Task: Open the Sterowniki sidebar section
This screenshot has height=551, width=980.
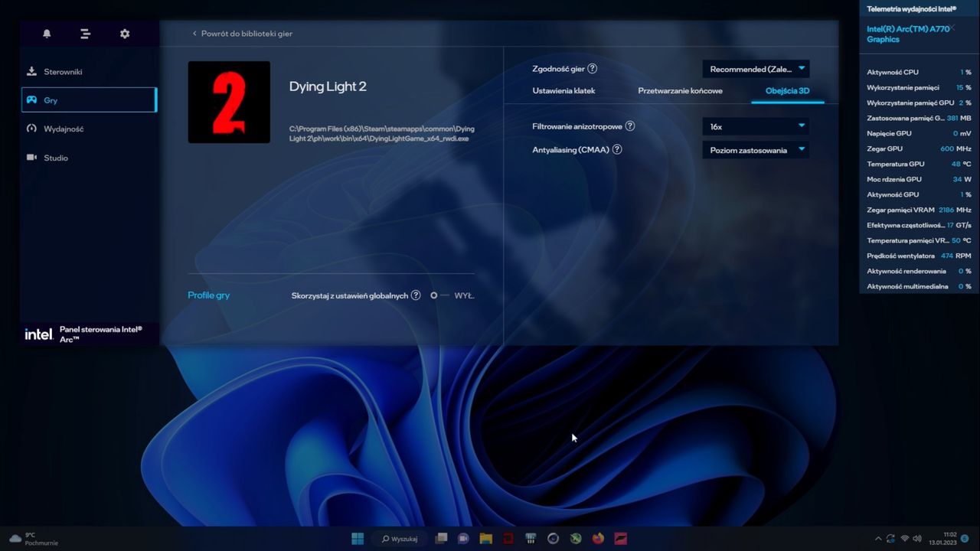Action: (x=89, y=71)
